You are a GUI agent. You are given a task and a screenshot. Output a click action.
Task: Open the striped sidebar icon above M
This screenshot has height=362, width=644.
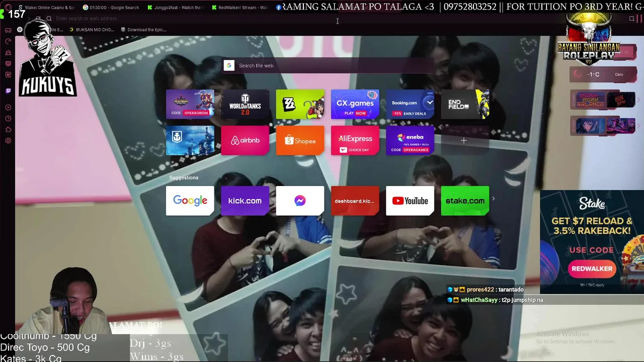(8, 63)
